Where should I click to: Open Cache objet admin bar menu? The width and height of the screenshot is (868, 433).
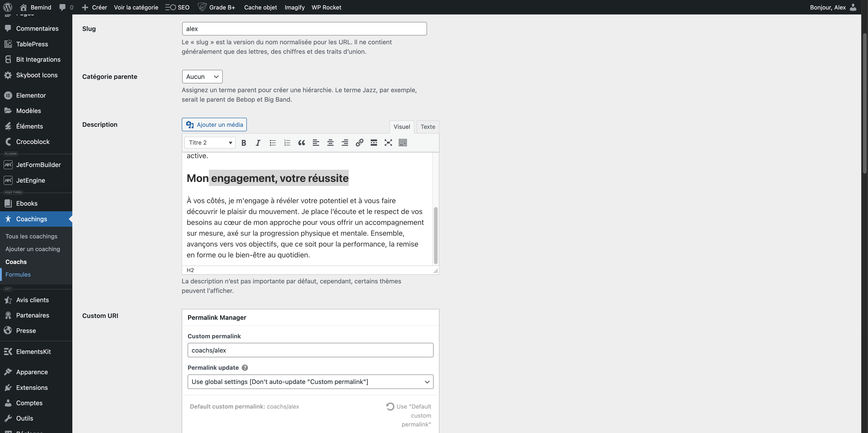tap(260, 7)
